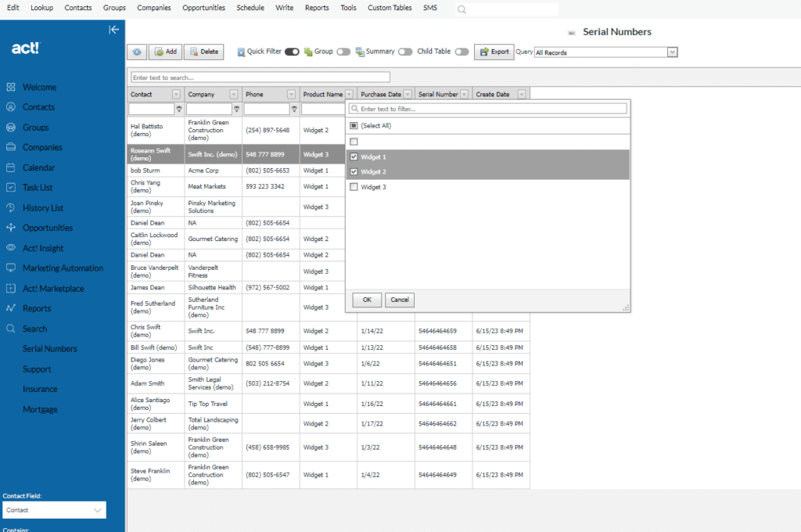This screenshot has width=801, height=532.
Task: Open the Welcome dashboard icon
Action: pos(11,87)
